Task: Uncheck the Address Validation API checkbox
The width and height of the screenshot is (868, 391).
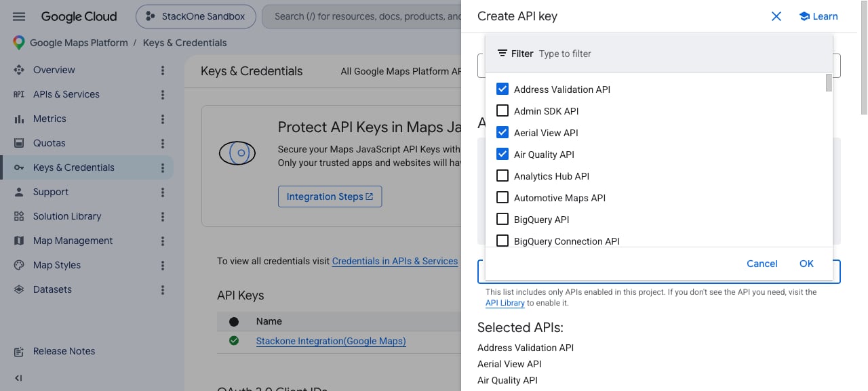Action: tap(502, 89)
